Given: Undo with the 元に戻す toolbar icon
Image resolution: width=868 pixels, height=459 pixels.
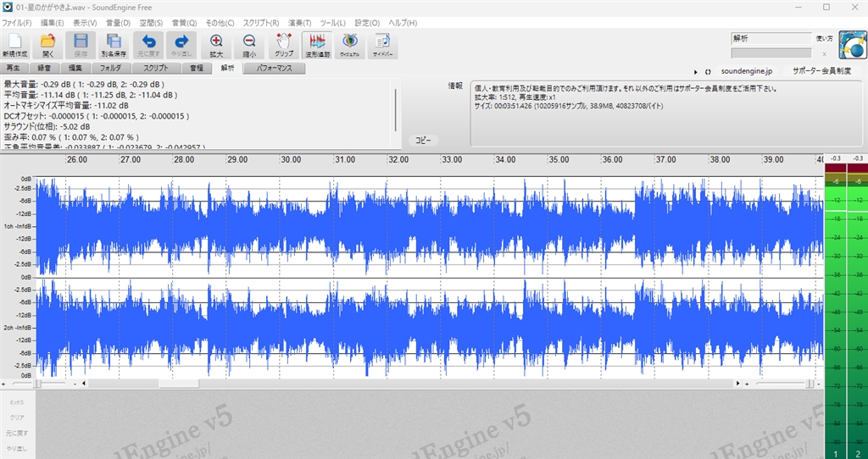Looking at the screenshot, I should pyautogui.click(x=148, y=45).
